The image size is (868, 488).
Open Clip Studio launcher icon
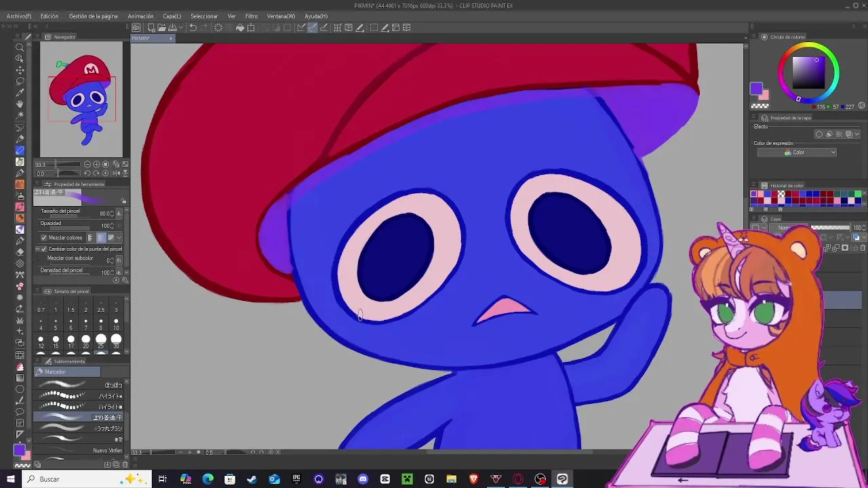coord(136,27)
